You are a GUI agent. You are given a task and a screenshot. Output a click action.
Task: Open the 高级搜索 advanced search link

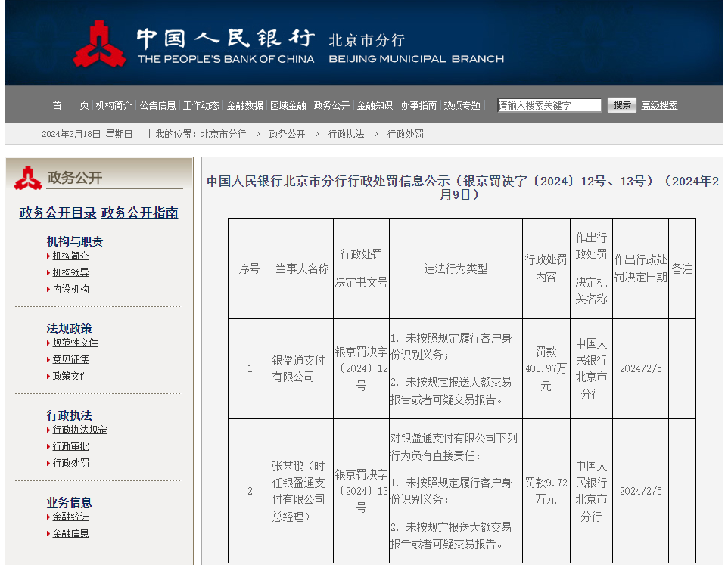pos(659,105)
